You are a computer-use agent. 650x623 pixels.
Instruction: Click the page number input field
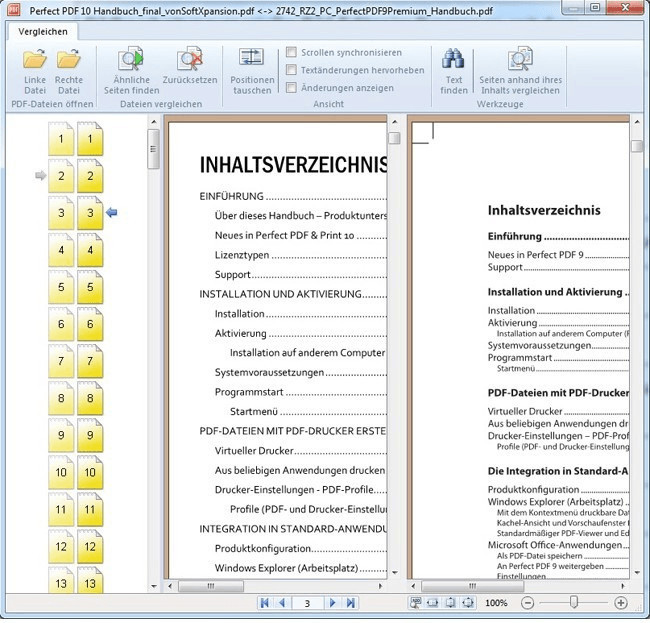point(308,603)
